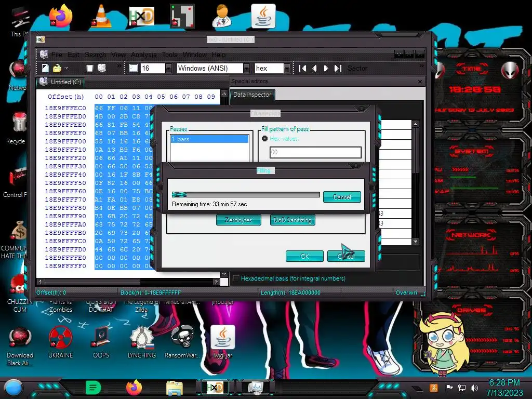Open the File menu
The image size is (532, 399).
[57, 55]
